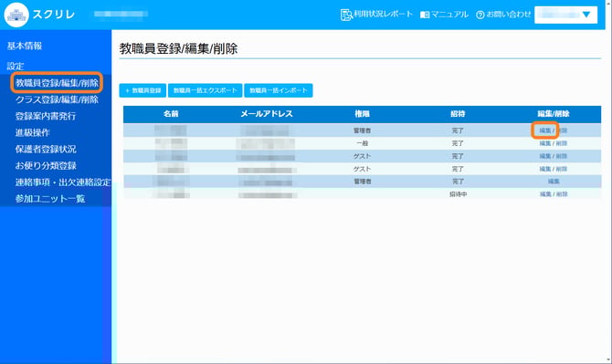Click the 教職員一括インポート button
This screenshot has width=612, height=364.
tap(279, 90)
